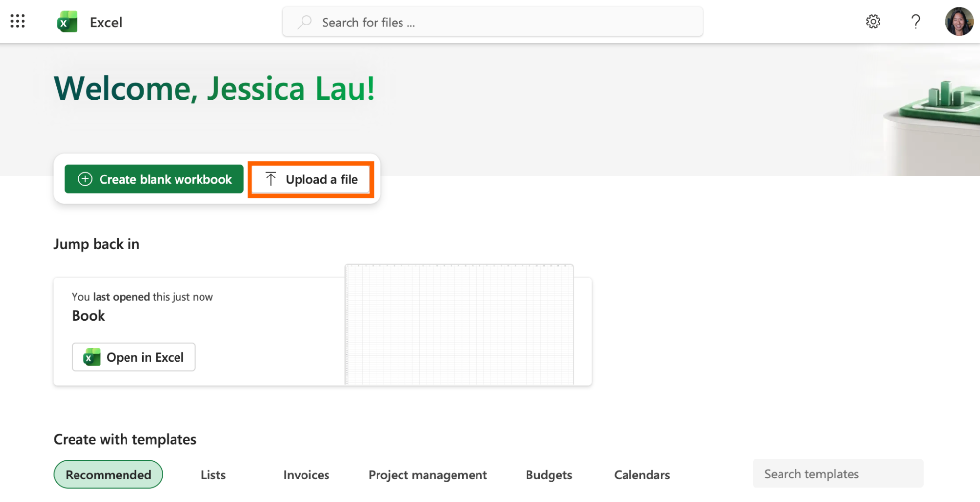980x502 pixels.
Task: Click the search magnifier icon
Action: pos(304,22)
